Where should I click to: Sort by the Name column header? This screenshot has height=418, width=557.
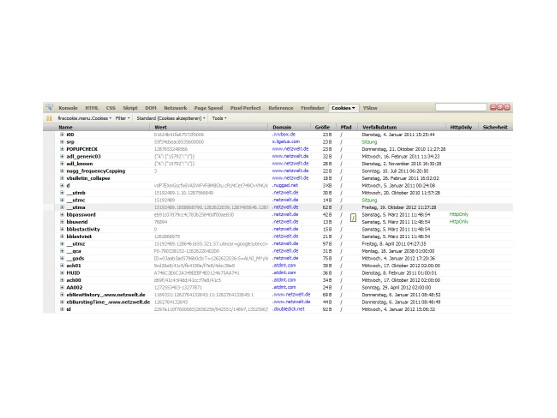coord(65,127)
